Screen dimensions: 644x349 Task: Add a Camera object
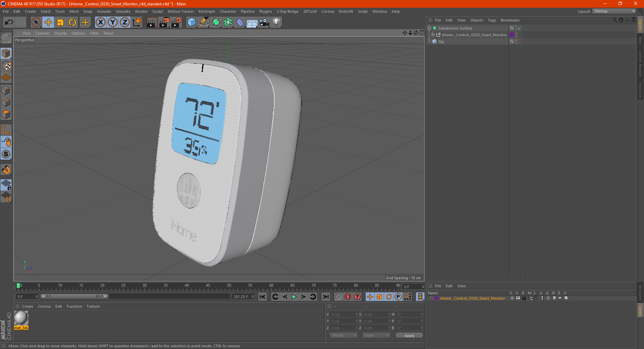[x=264, y=22]
